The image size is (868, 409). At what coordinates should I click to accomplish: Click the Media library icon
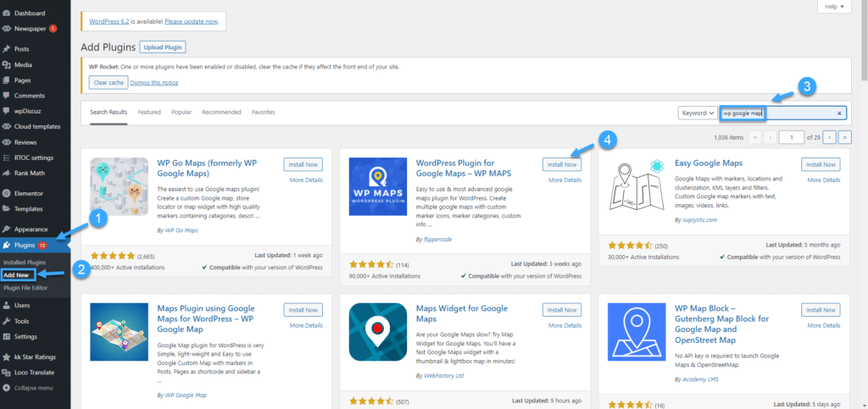coord(7,64)
